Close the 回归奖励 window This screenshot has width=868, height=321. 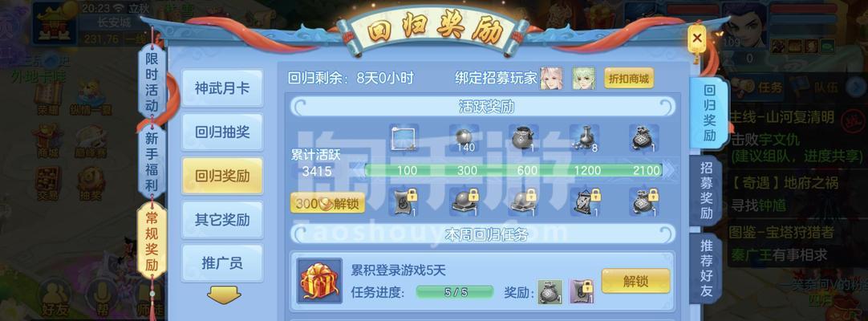pyautogui.click(x=697, y=39)
